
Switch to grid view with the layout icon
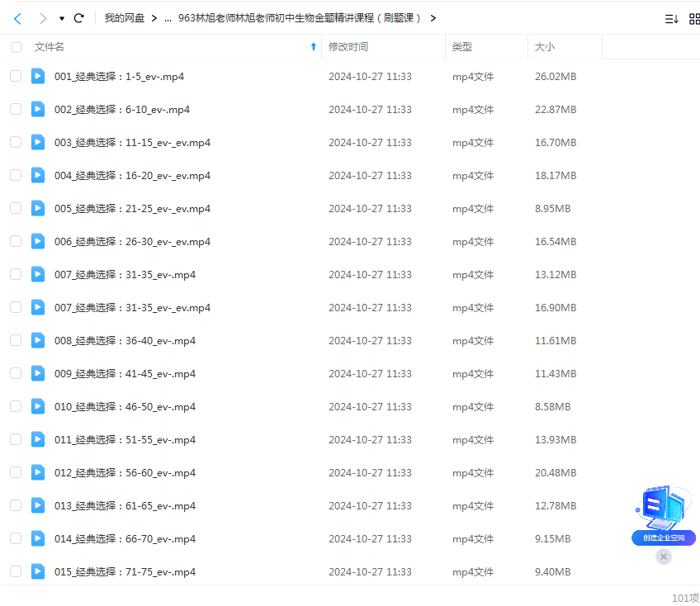click(x=694, y=17)
